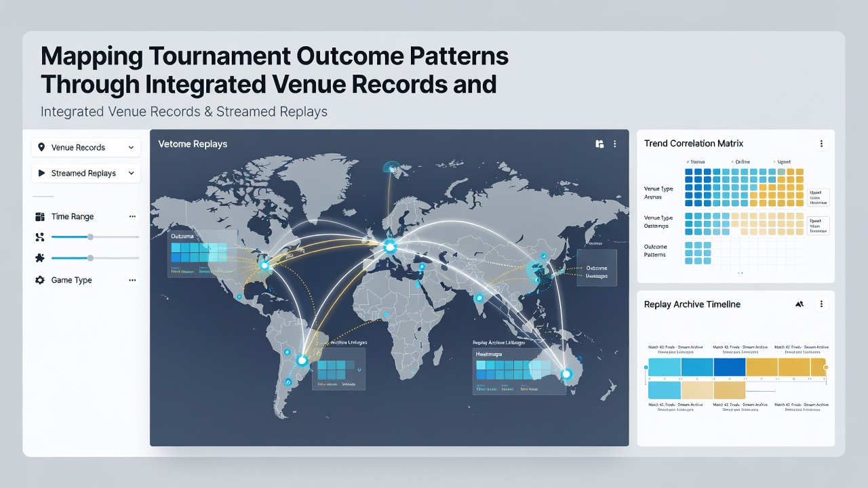Select the glowing North America map node
868x488 pixels.
point(264,265)
